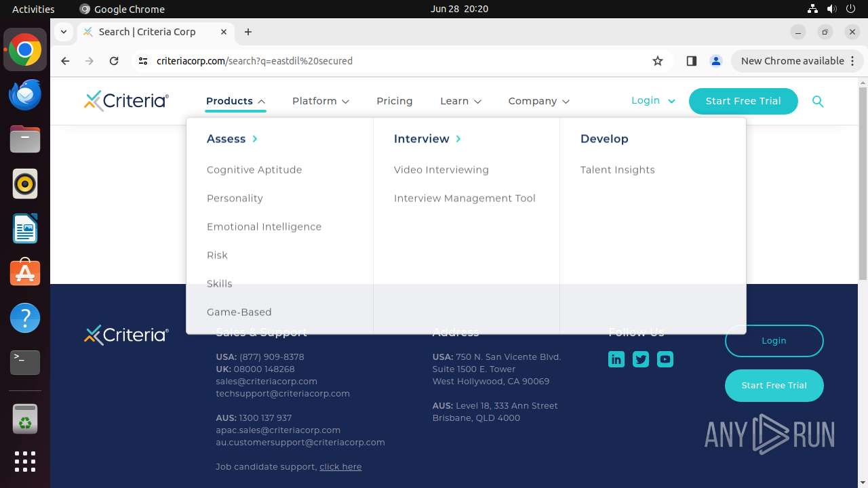868x488 pixels.
Task: Expand the Company menu
Action: 538,101
